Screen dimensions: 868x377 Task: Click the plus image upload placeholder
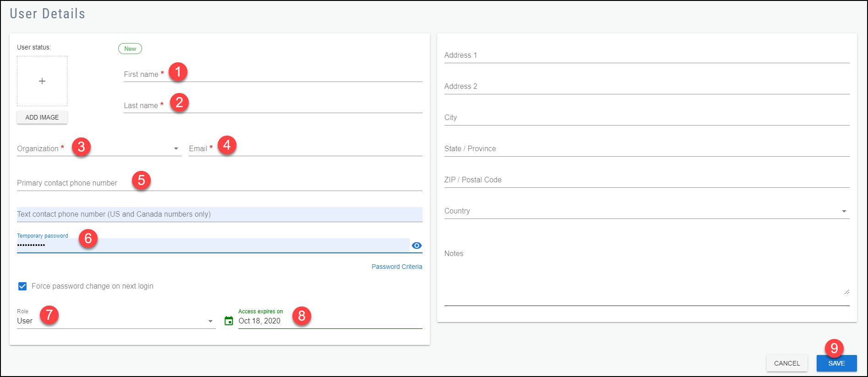pos(42,81)
